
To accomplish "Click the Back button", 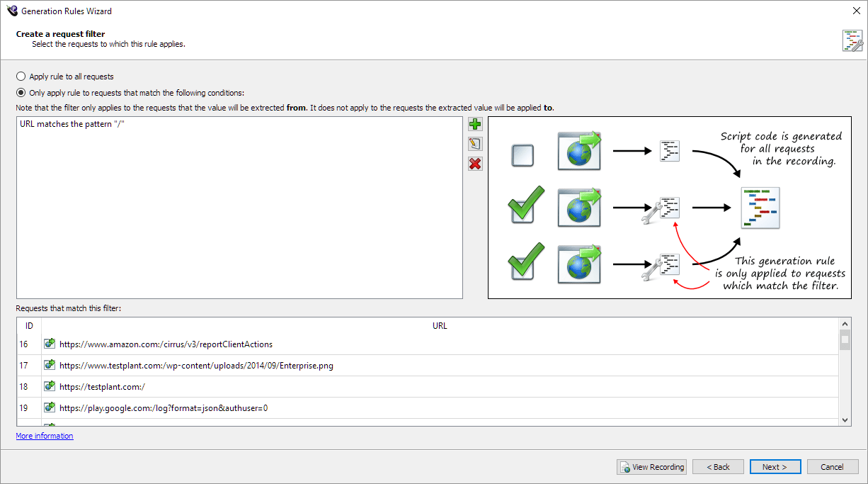I will click(718, 466).
